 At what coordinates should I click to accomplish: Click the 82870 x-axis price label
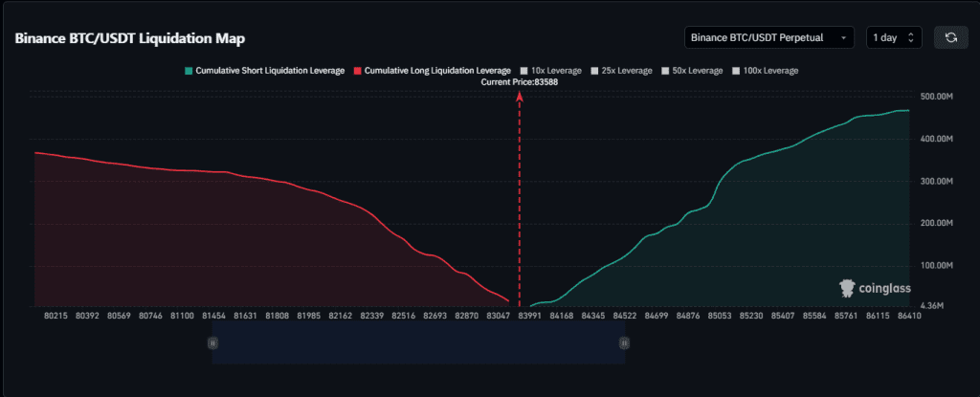coord(466,316)
